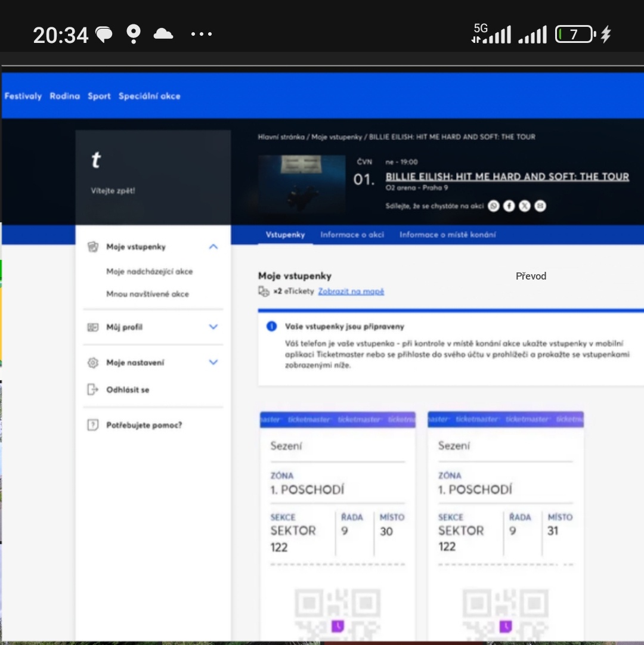Screen dimensions: 644x645
Task: Click Zobrazit na mapě link
Action: pos(351,292)
